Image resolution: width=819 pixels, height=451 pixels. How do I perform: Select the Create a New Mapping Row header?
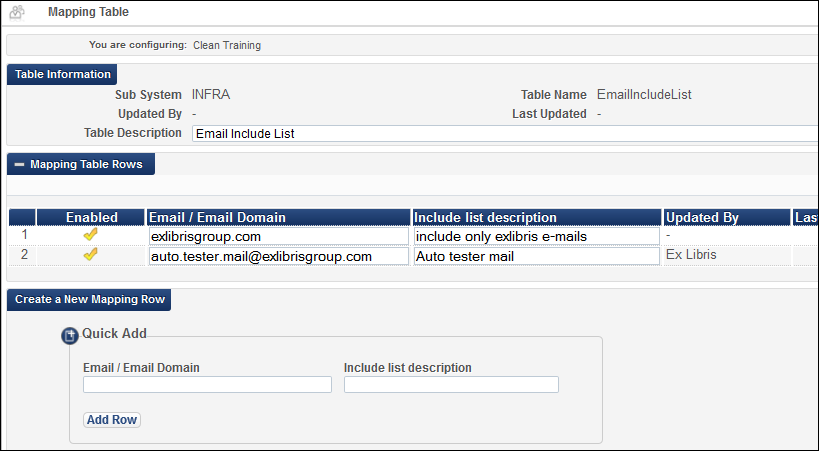(x=89, y=299)
